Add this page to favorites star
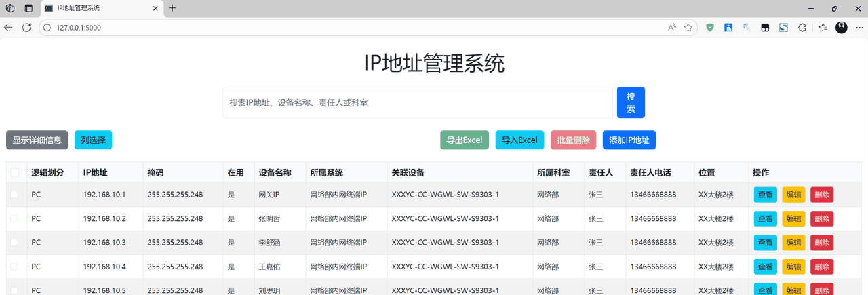The width and height of the screenshot is (868, 295). [688, 28]
